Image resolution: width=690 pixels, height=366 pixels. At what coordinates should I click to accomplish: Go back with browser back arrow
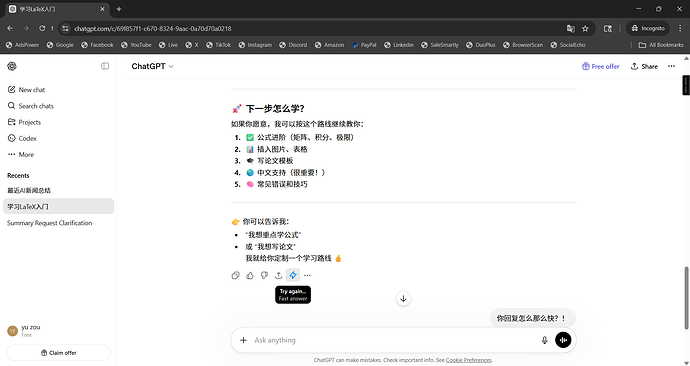(10, 28)
